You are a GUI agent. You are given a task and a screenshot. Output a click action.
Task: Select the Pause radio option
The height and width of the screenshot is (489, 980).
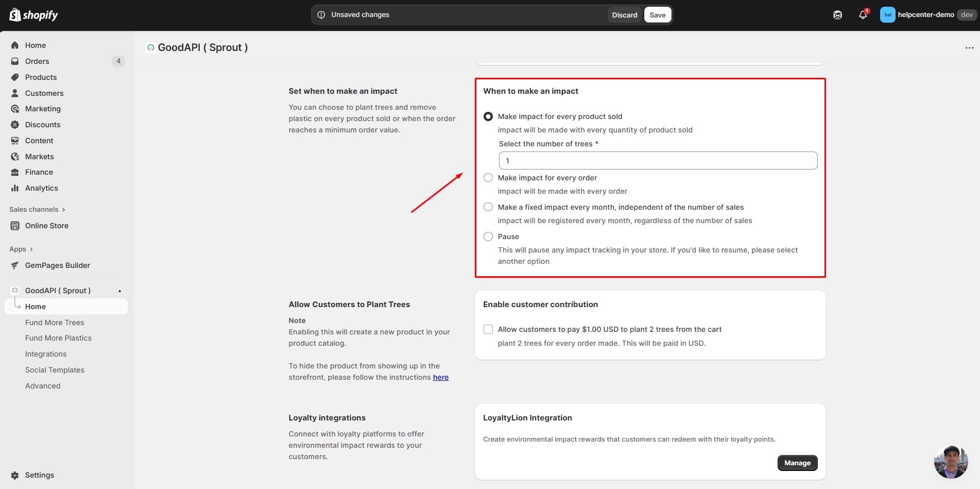pos(488,237)
